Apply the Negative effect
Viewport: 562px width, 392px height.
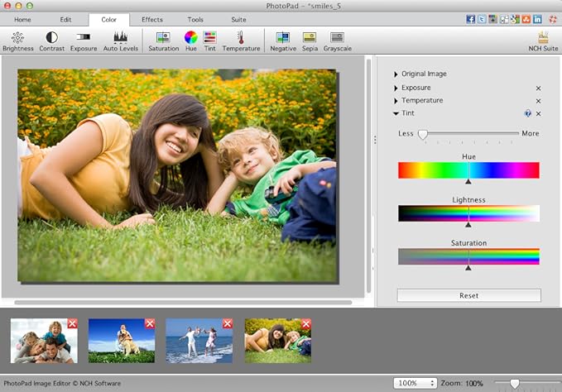(x=282, y=38)
